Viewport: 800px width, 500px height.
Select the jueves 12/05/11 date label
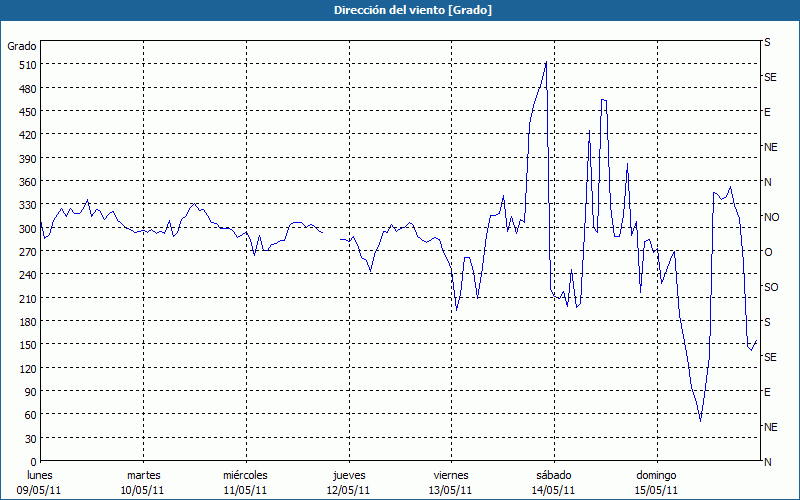click(x=349, y=483)
